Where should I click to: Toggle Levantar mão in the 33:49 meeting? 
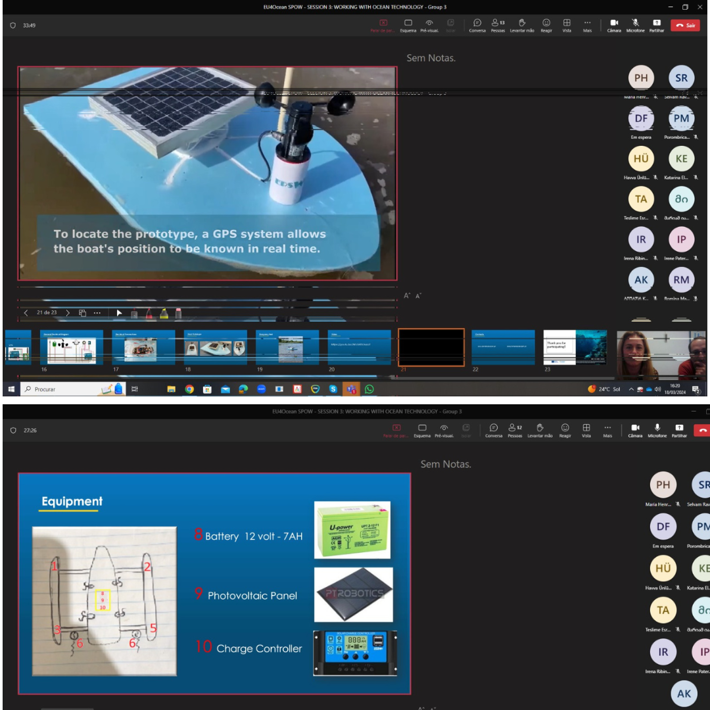coord(521,24)
